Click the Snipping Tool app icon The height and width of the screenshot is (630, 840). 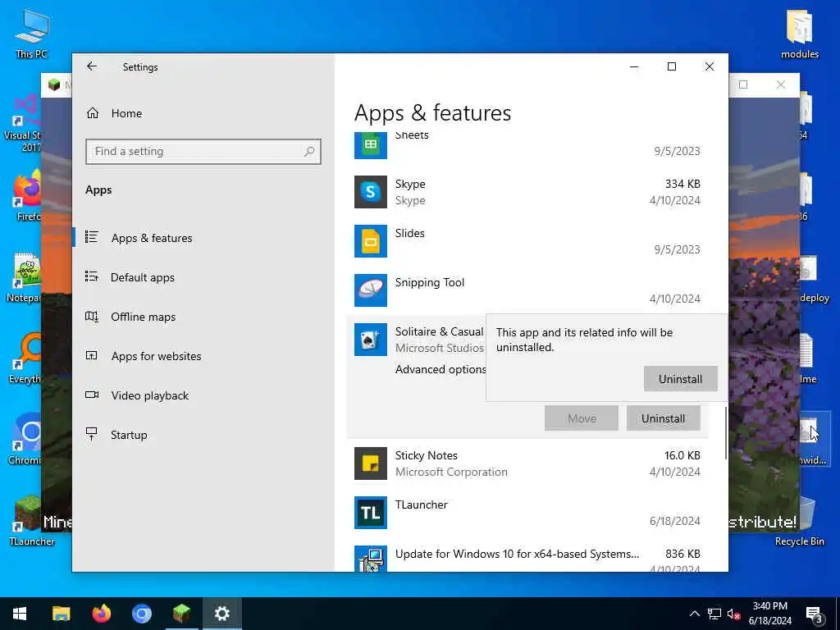click(370, 290)
